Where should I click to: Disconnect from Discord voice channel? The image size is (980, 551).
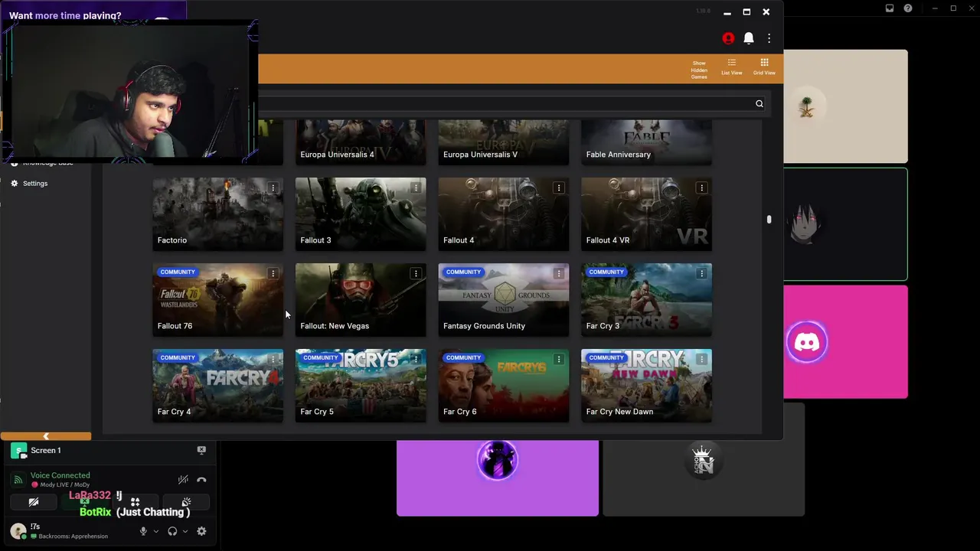201,480
